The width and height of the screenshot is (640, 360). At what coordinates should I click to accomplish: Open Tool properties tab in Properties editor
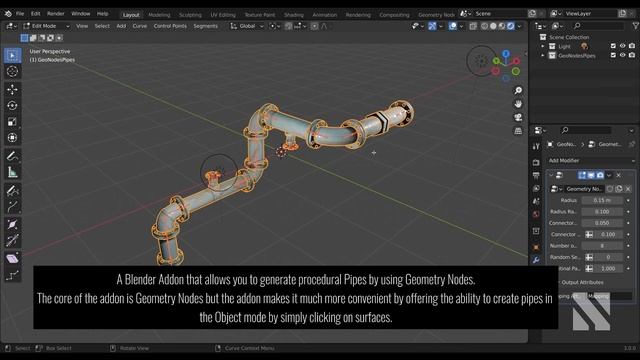(x=536, y=146)
